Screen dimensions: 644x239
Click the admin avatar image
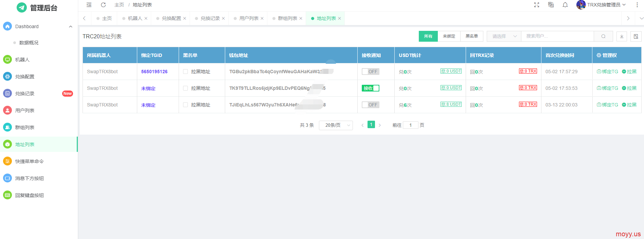pos(581,5)
